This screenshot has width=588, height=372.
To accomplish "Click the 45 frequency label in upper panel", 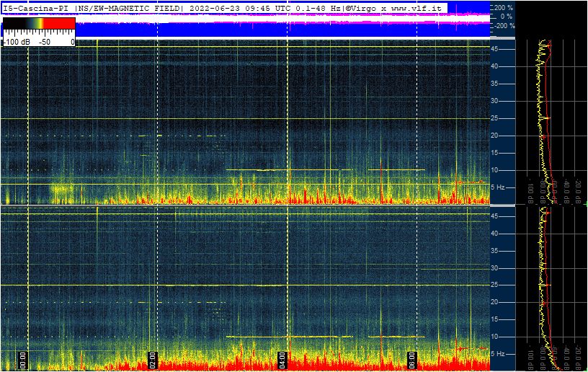I will coord(496,49).
